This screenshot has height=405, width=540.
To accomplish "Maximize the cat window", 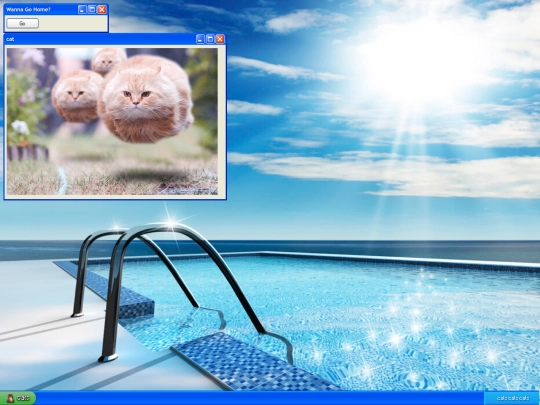I will point(210,39).
